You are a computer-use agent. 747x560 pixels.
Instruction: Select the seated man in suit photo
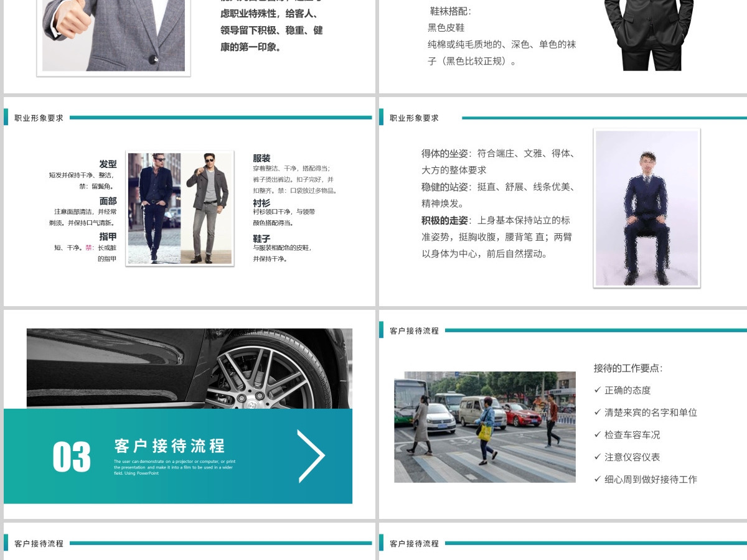647,208
